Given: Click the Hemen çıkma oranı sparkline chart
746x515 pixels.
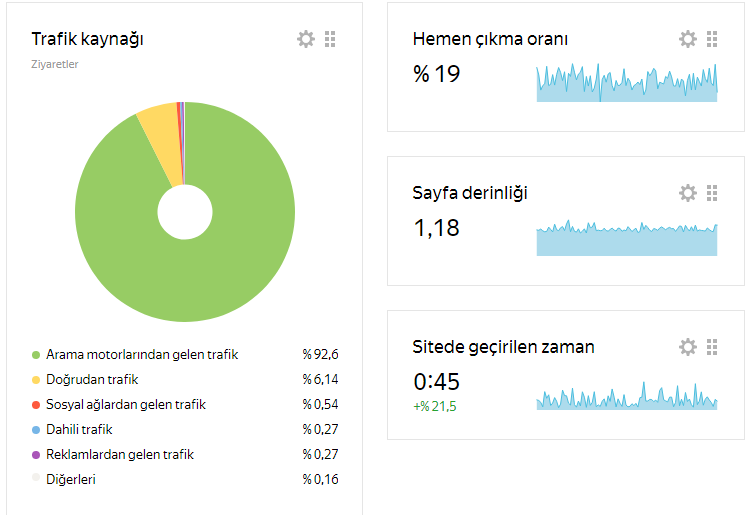Looking at the screenshot, I should [627, 83].
